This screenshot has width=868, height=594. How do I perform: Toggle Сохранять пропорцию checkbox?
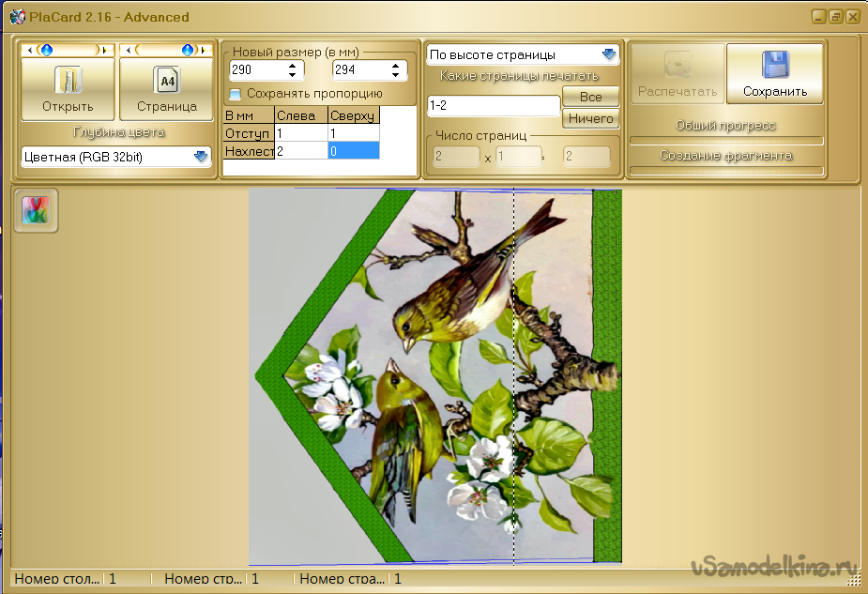click(x=236, y=94)
